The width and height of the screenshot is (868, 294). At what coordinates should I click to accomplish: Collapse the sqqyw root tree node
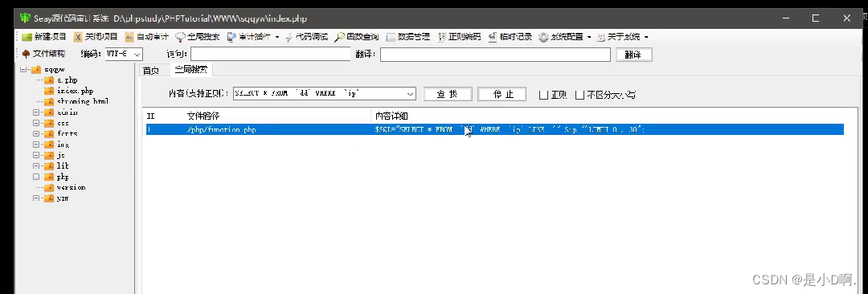[x=23, y=70]
